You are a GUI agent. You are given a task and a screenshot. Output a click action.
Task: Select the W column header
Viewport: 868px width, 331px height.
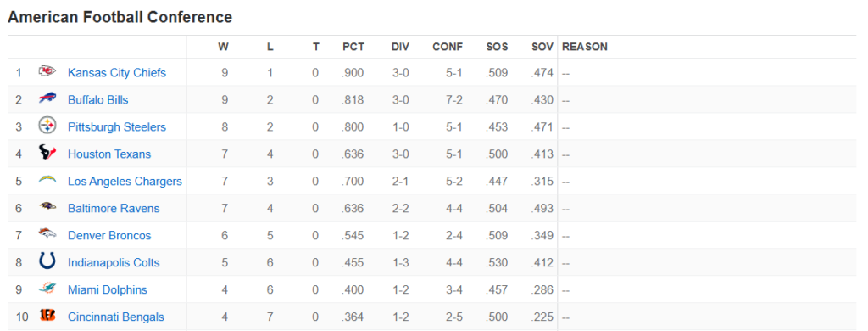pyautogui.click(x=223, y=48)
